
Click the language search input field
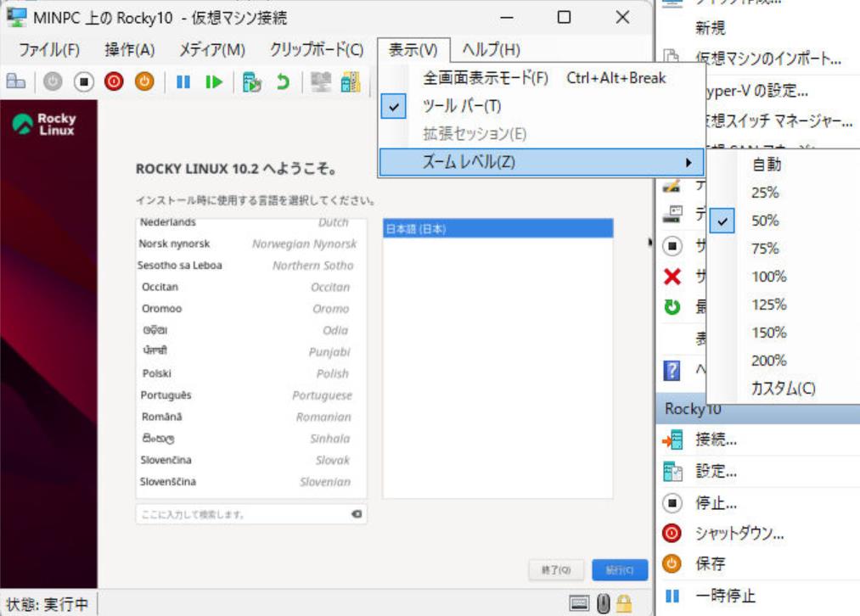pos(251,514)
